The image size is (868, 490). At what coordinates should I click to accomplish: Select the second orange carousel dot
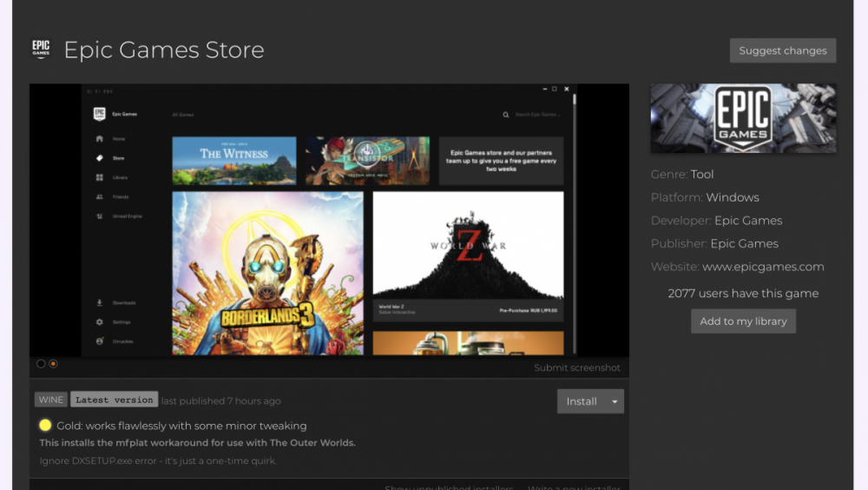coord(53,364)
